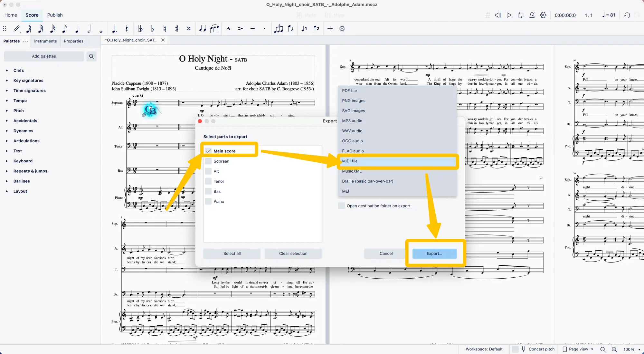644x354 pixels.
Task: Select the note input pen tool
Action: [17, 29]
